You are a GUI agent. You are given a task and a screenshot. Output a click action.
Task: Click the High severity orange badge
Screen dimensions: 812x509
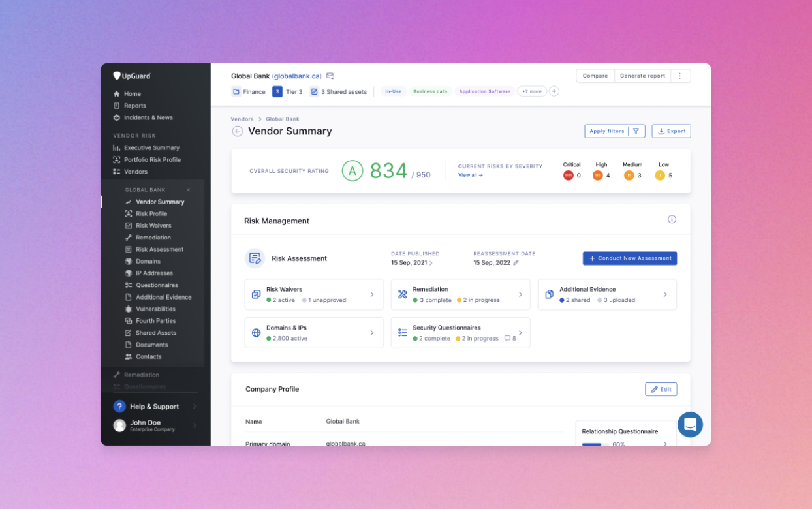click(x=598, y=176)
